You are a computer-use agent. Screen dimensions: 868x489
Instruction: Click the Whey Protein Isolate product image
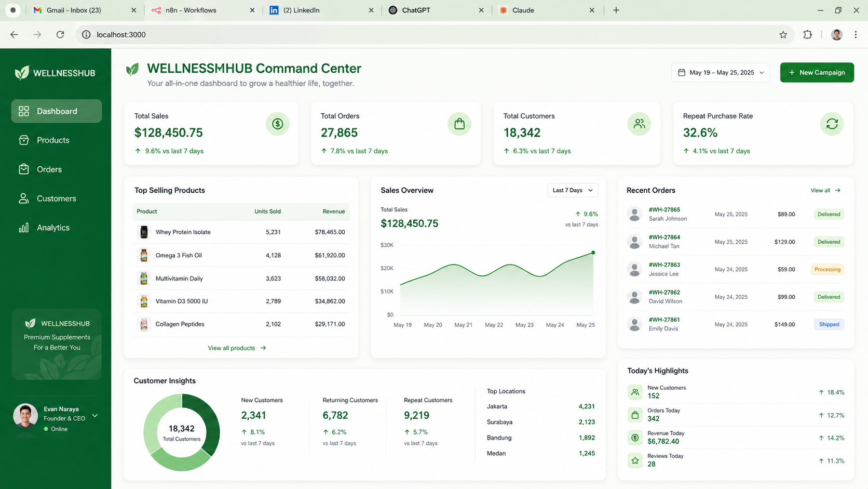pyautogui.click(x=144, y=232)
